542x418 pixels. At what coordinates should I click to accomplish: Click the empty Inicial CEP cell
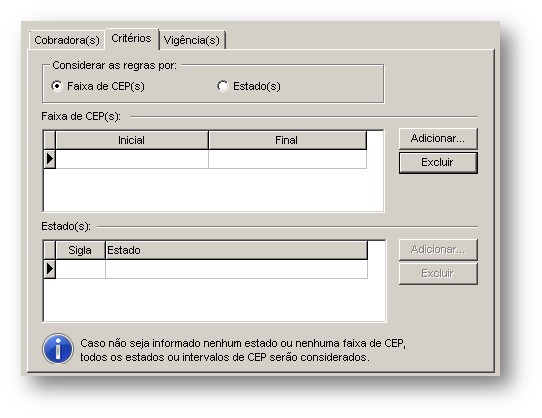[x=132, y=159]
